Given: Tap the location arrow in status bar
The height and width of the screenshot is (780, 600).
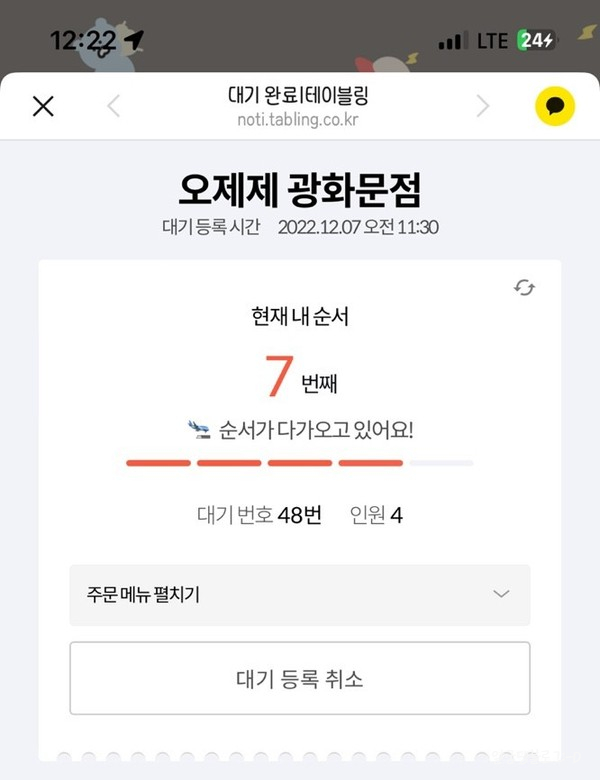Looking at the screenshot, I should click(x=134, y=41).
